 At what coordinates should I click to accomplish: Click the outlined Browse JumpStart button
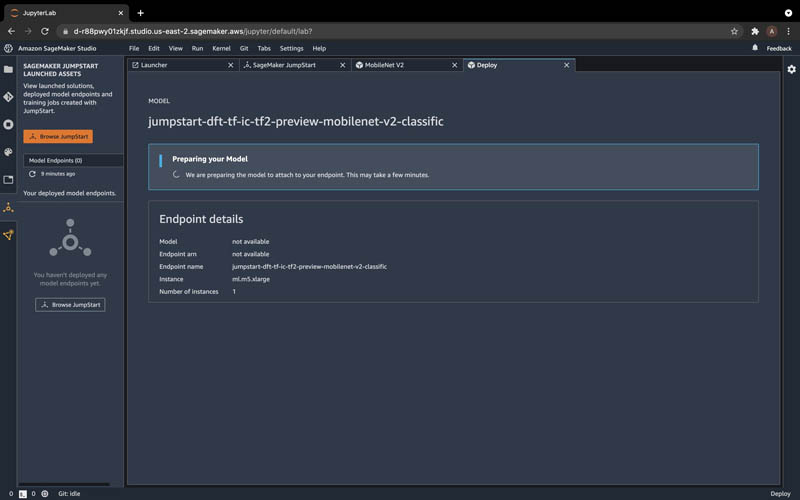click(70, 305)
